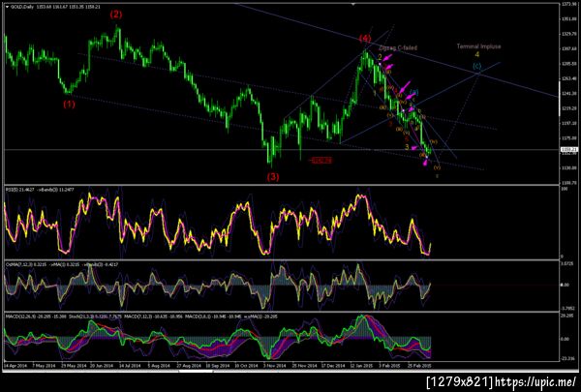Select the cyan (c) projection label

click(477, 67)
